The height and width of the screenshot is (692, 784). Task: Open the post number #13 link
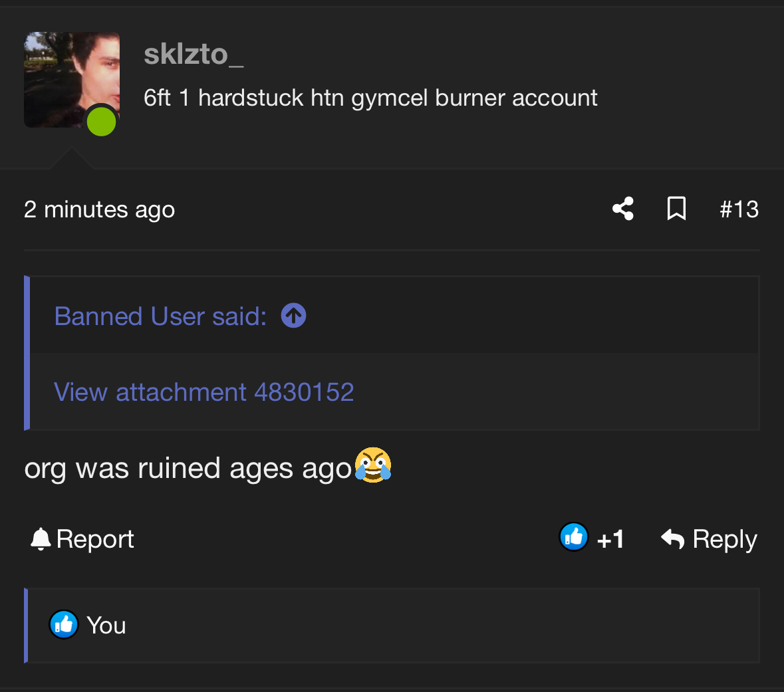[739, 209]
